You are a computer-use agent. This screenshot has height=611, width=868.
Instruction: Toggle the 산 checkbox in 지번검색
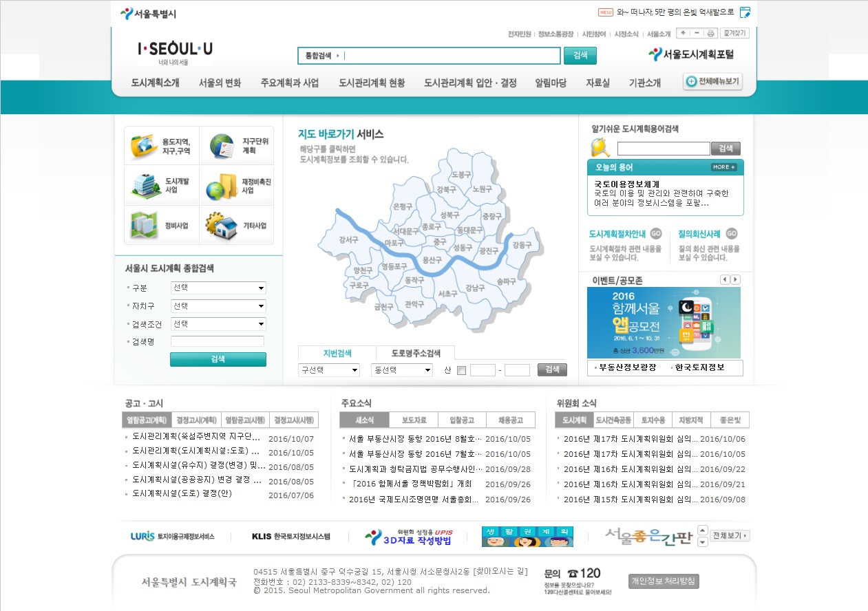tap(461, 371)
